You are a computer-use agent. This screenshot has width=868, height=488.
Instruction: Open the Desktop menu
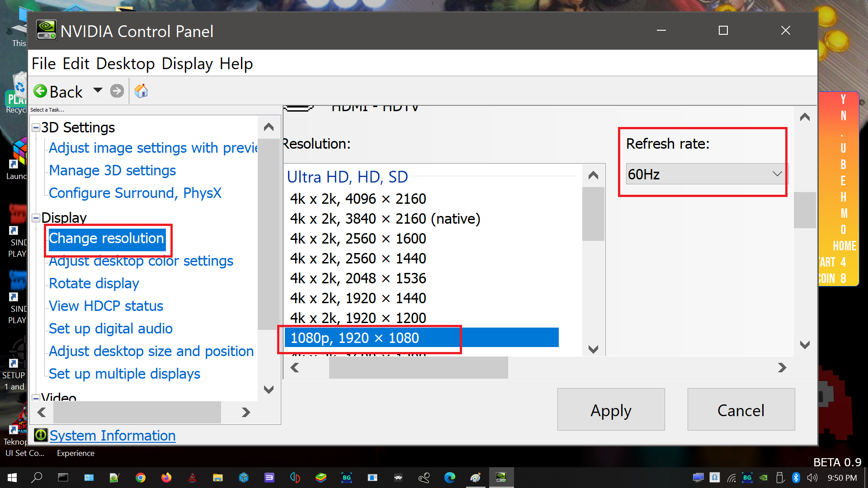(126, 64)
